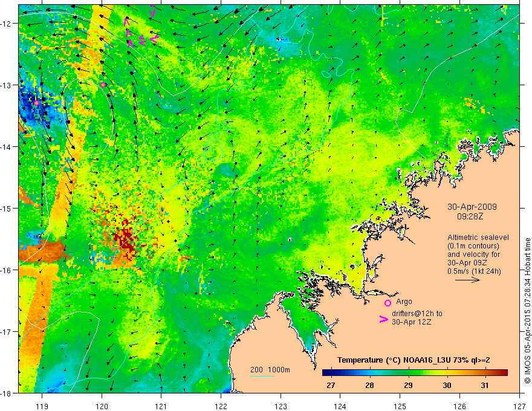
Task: Click the dark blue end of the temperature colorbar
Action: pos(328,373)
